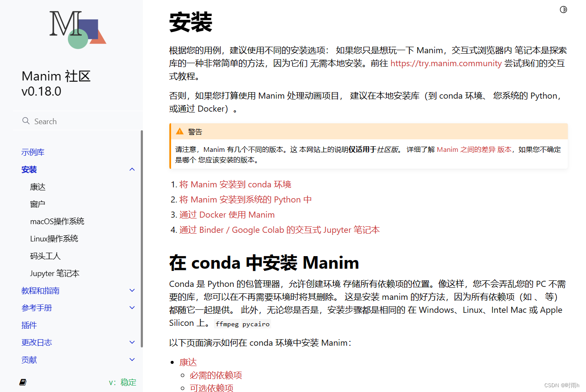Open the "必需的依赖项" link
The width and height of the screenshot is (586, 392).
point(215,375)
